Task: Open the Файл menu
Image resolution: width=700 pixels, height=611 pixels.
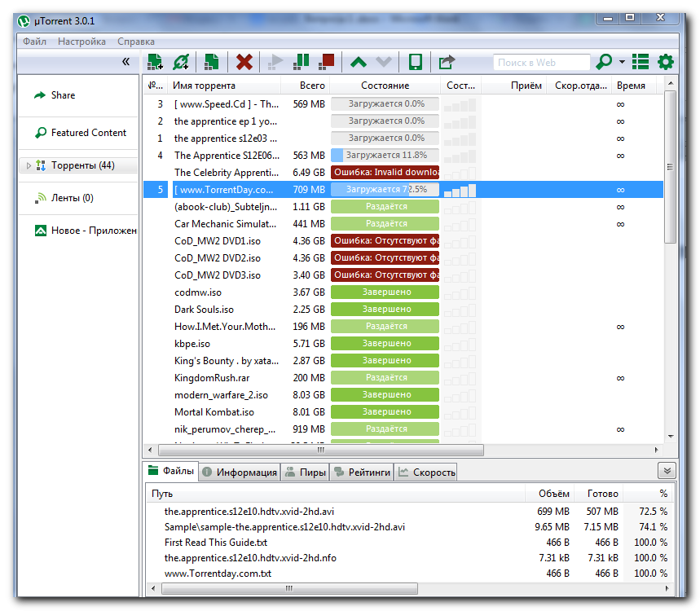Action: pos(35,42)
